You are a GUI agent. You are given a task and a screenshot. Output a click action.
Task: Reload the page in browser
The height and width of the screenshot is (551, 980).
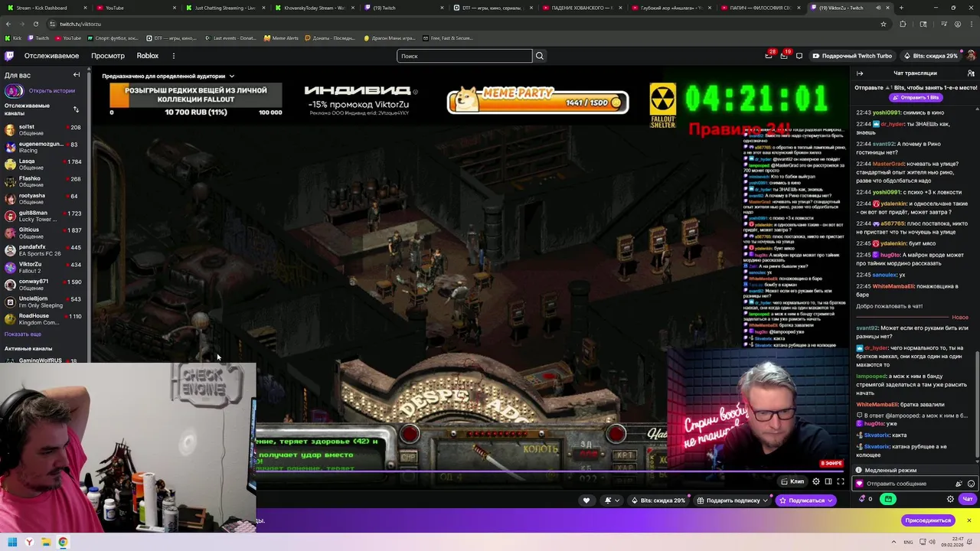click(x=35, y=24)
